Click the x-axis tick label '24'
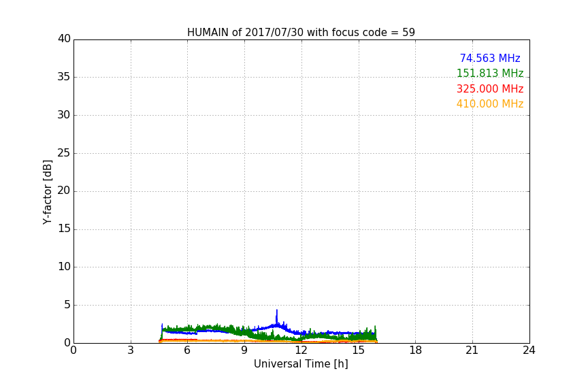588x392 pixels. (x=529, y=350)
